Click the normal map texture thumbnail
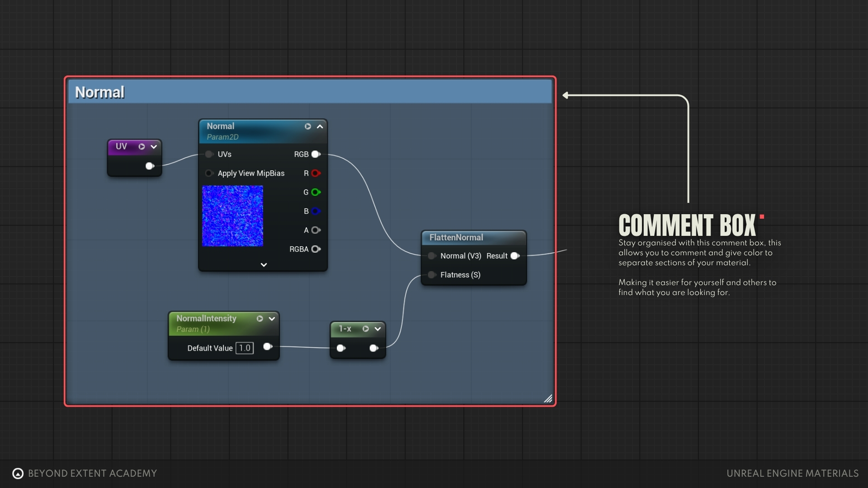868x488 pixels. (232, 216)
